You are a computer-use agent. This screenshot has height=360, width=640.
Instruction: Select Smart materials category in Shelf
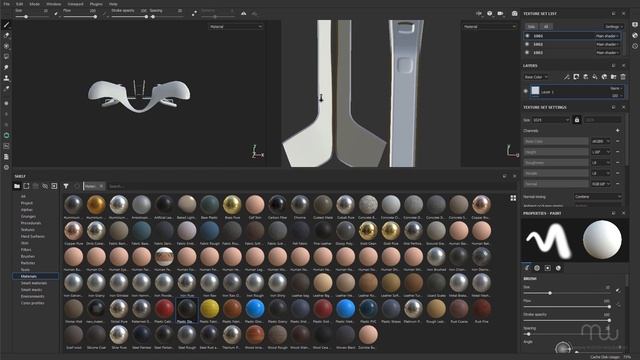pyautogui.click(x=34, y=283)
